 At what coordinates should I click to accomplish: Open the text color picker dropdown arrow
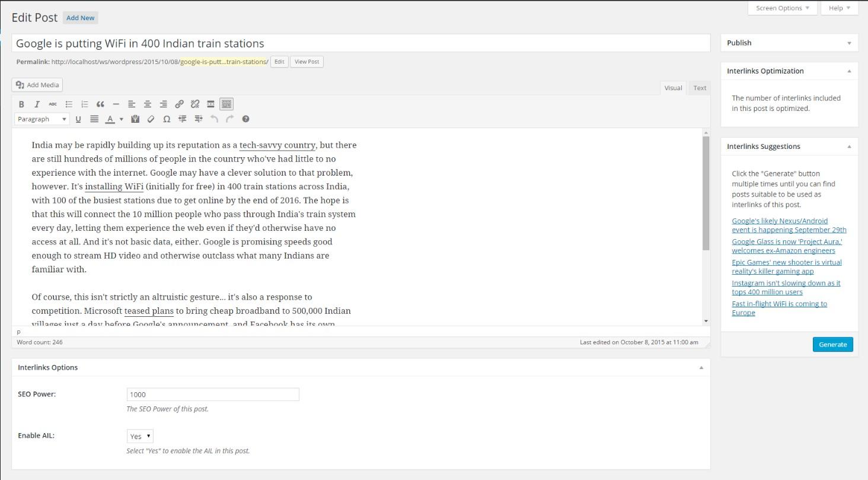[x=122, y=119]
